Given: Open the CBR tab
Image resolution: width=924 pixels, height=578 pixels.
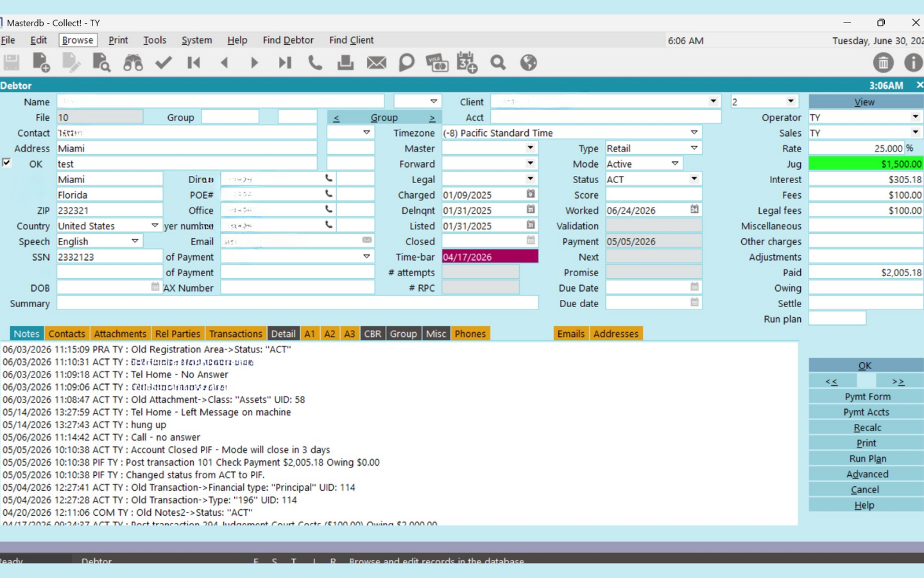Looking at the screenshot, I should click(x=372, y=333).
